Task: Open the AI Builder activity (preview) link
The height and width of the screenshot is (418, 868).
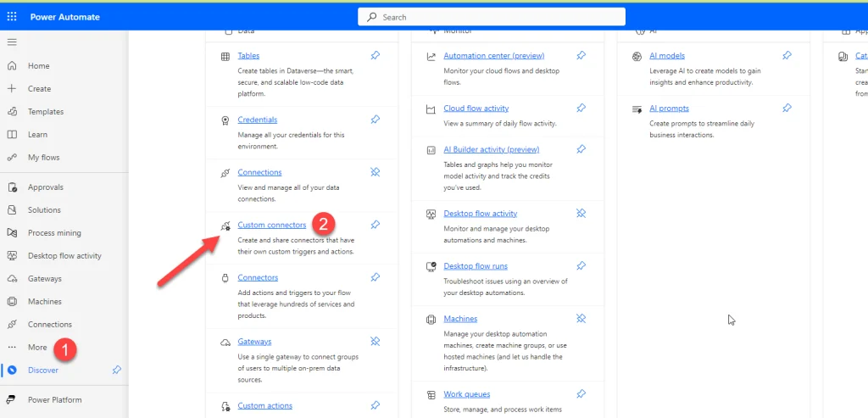Action: (492, 149)
